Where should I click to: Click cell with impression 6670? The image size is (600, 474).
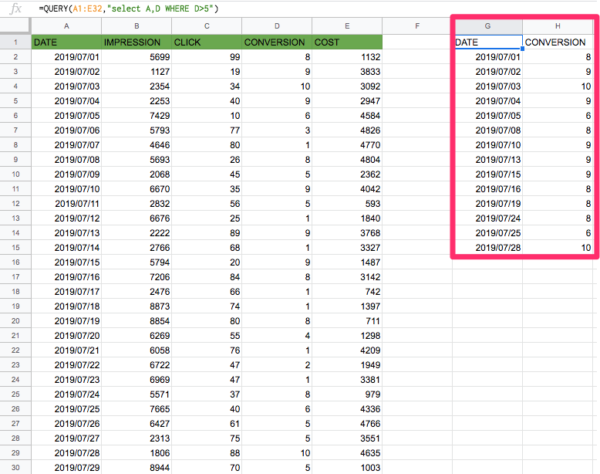click(137, 189)
